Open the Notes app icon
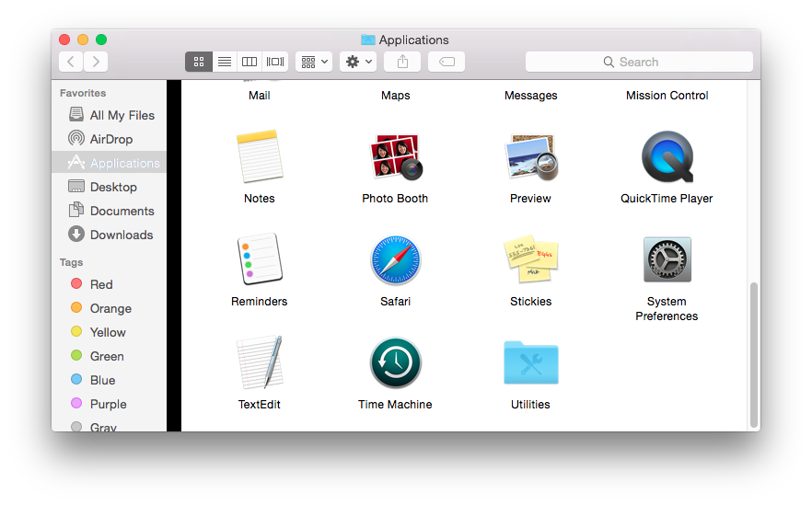The image size is (812, 505). tap(260, 156)
